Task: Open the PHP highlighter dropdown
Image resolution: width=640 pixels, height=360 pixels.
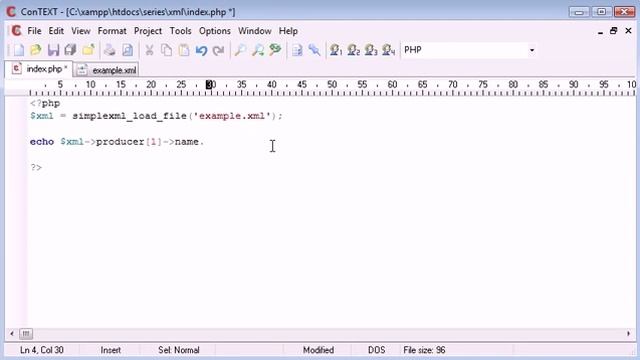Action: 531,50
